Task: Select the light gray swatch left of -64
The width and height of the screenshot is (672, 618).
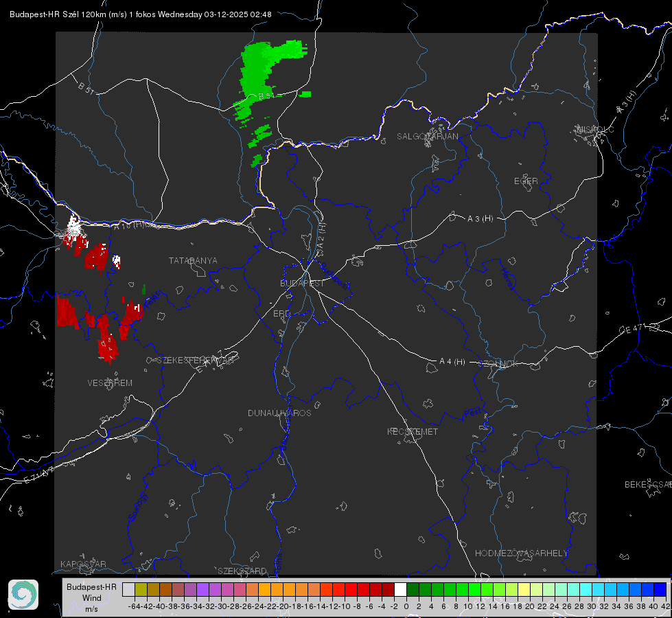Action: [x=128, y=590]
